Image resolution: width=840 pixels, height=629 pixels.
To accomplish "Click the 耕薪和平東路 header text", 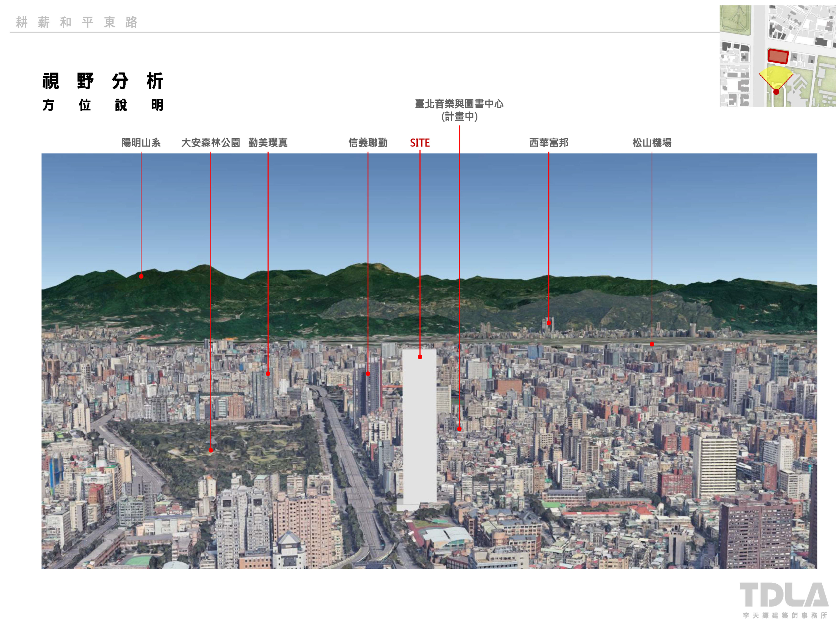I will point(77,22).
